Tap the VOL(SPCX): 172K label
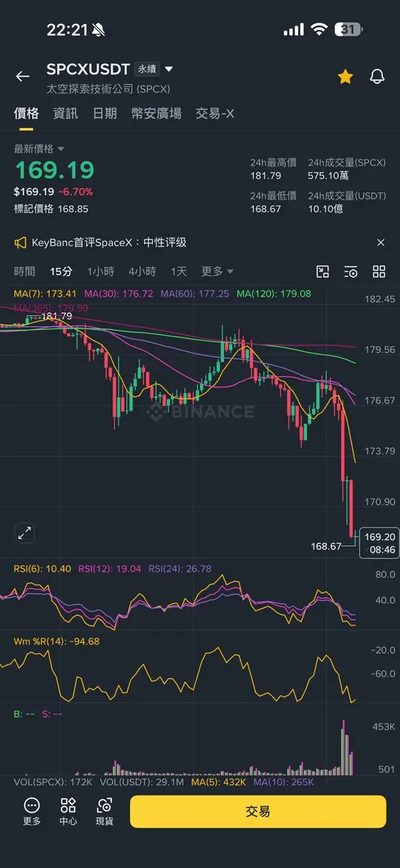 pos(53,782)
